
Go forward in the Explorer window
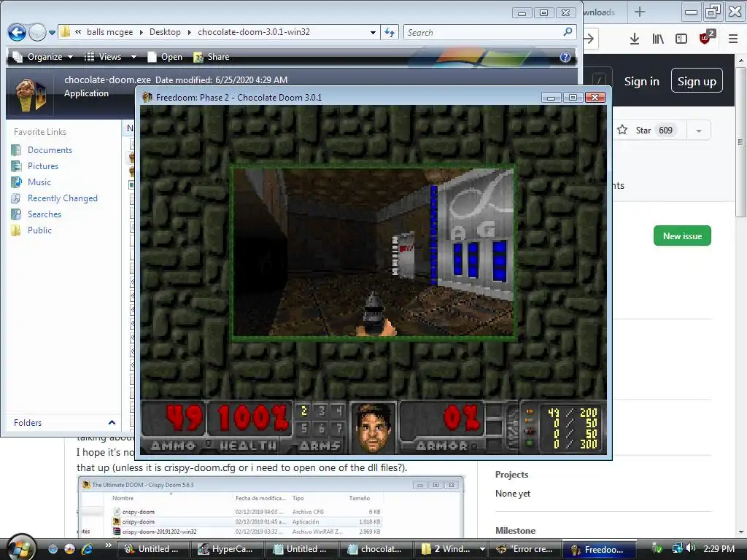(38, 32)
